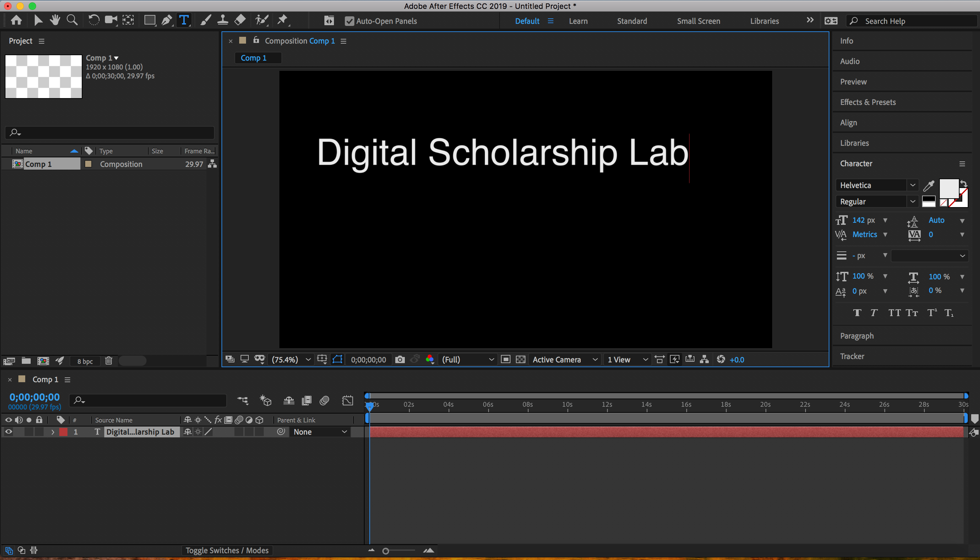Select the Clone Stamp tool
The width and height of the screenshot is (980, 560).
click(223, 20)
